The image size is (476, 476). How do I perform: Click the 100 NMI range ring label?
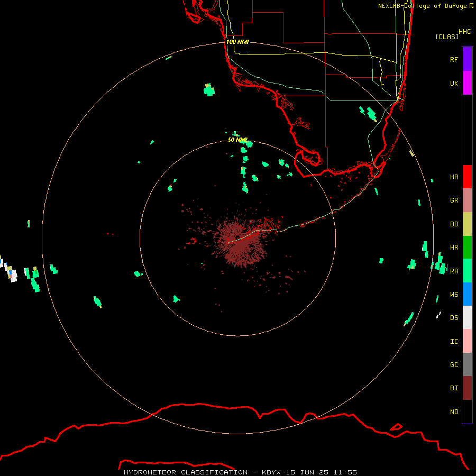(237, 42)
